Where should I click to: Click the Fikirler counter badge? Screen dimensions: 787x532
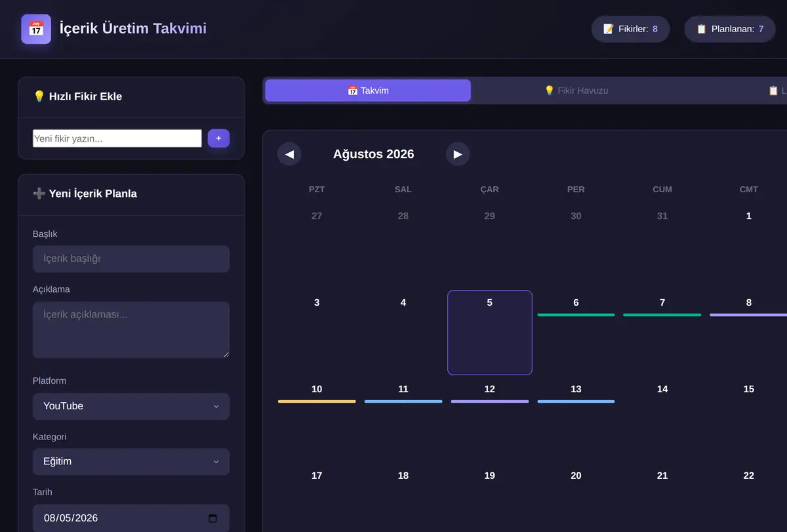(x=630, y=29)
